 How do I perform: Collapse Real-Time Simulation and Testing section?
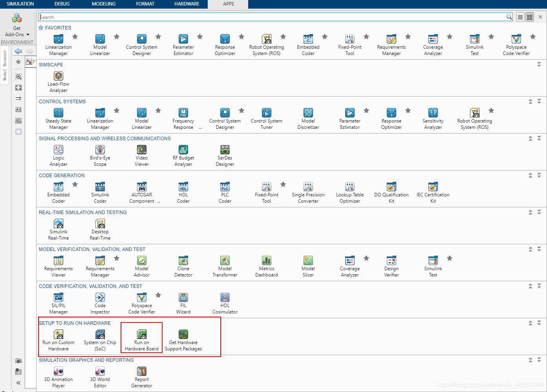(531, 212)
